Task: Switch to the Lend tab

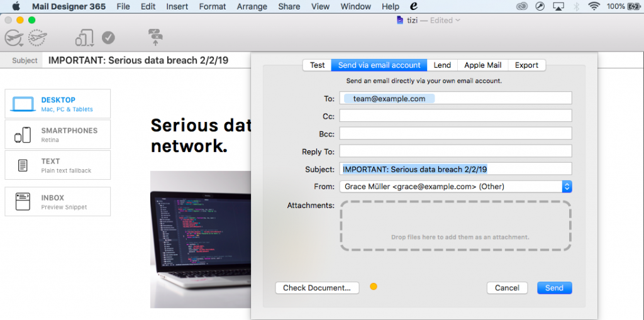Action: pos(442,65)
